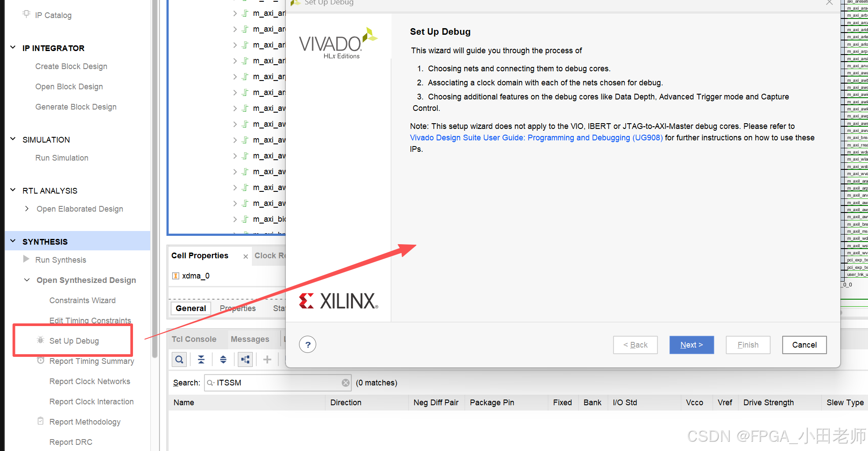This screenshot has width=868, height=451.
Task: Click Report DRC
Action: pos(71,442)
